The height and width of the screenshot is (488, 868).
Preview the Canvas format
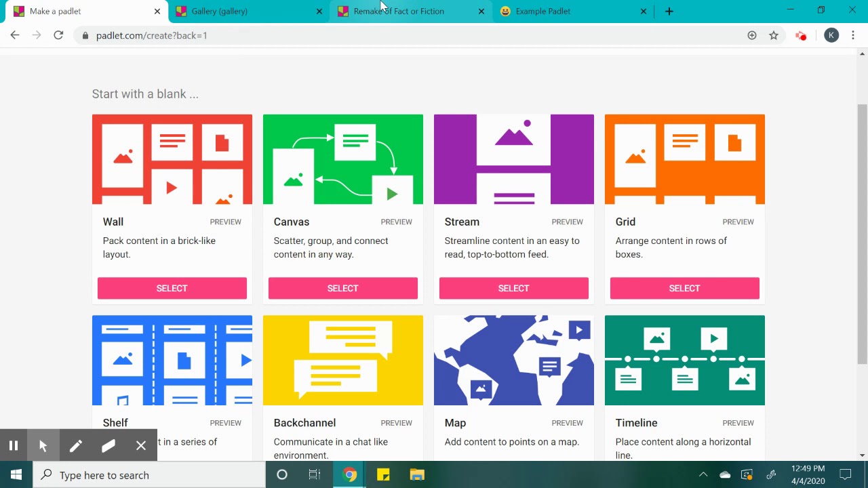click(396, 222)
